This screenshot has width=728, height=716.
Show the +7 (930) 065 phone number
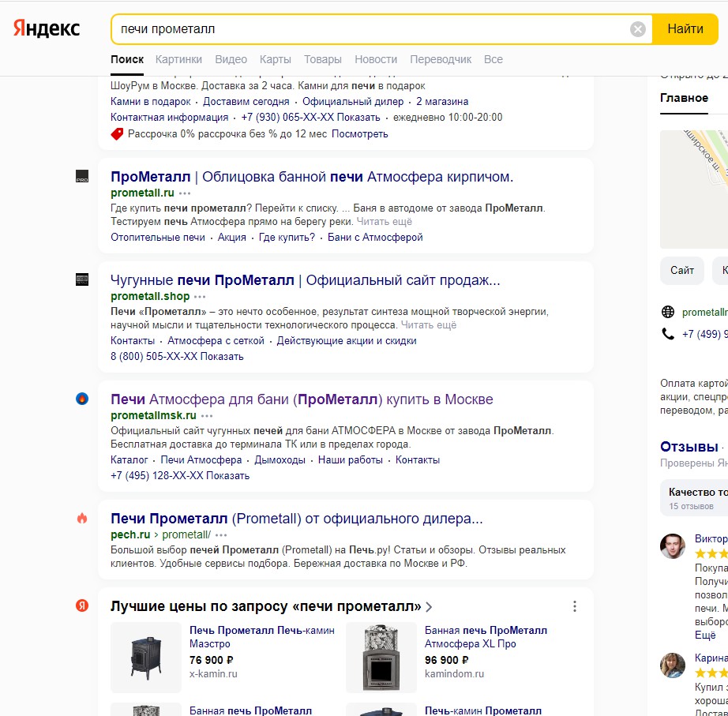(310, 118)
